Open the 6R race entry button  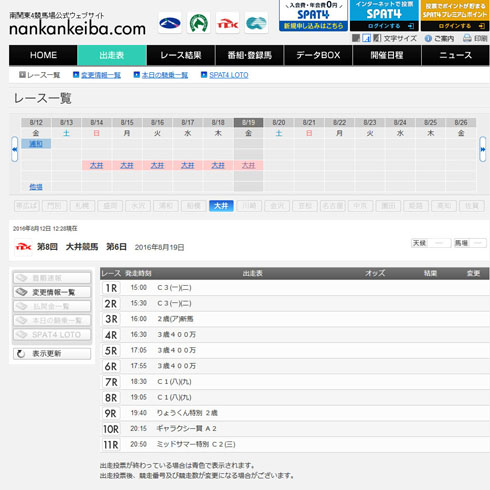point(111,366)
